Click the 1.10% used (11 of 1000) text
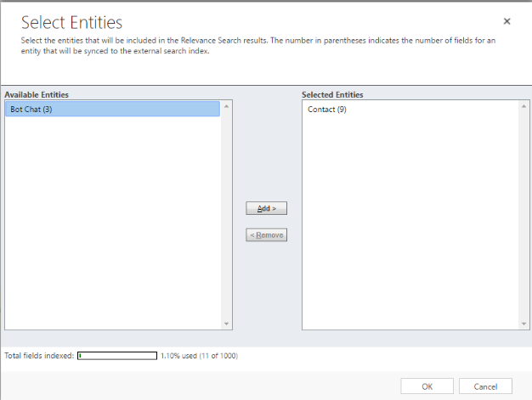 click(199, 356)
